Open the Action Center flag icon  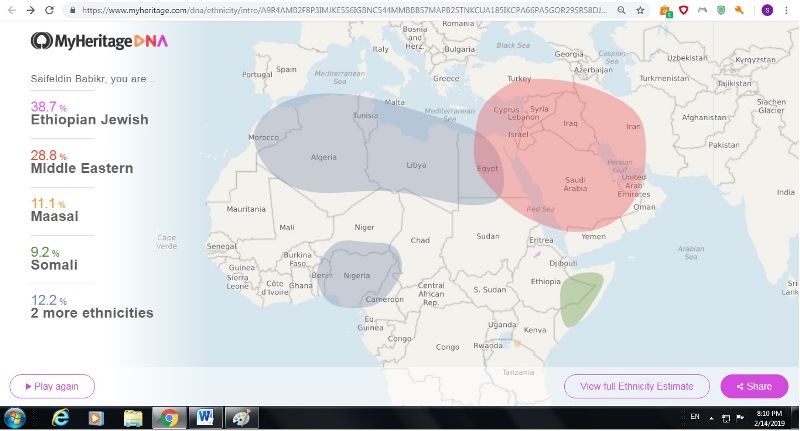pos(740,418)
